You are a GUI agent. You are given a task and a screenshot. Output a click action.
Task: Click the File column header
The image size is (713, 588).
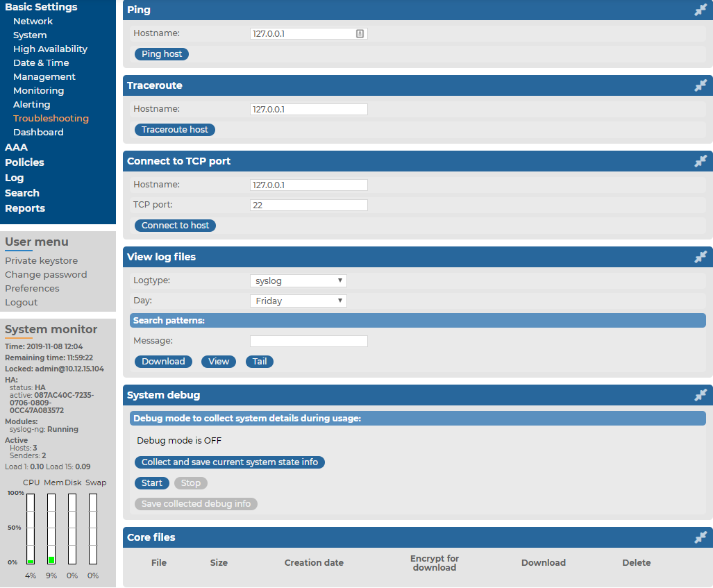(x=159, y=563)
